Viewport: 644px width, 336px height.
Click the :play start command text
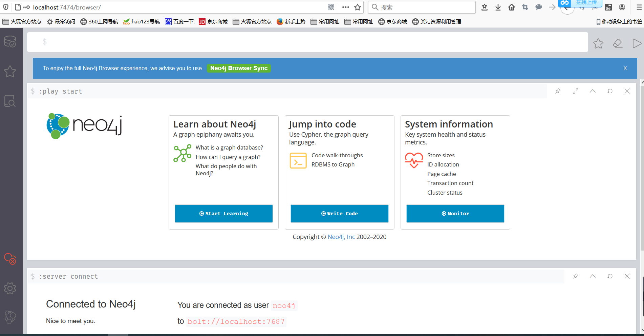point(60,91)
